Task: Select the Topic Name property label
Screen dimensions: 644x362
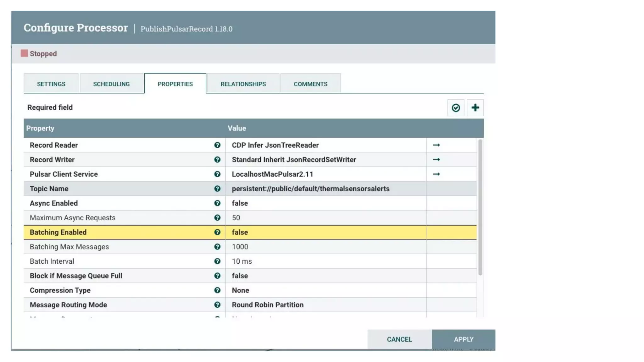Action: pos(49,189)
